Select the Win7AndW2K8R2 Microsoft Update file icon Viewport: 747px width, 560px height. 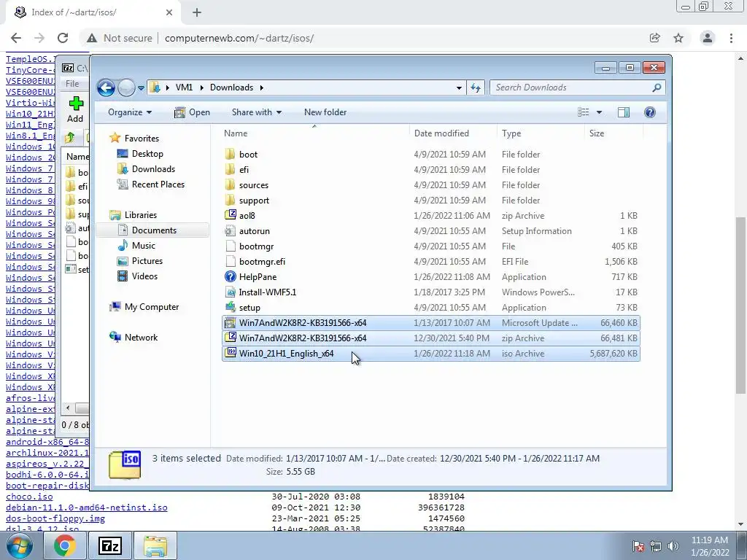point(231,323)
